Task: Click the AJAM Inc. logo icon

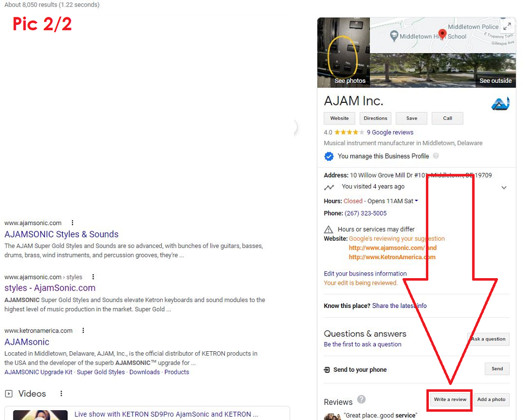Action: pos(501,103)
